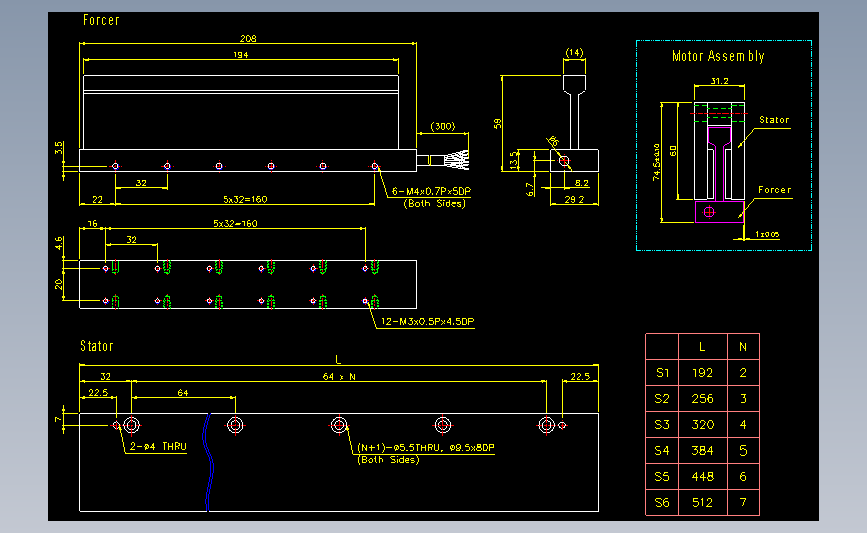Click the 192 value in the table
The width and height of the screenshot is (867, 533).
tap(703, 373)
